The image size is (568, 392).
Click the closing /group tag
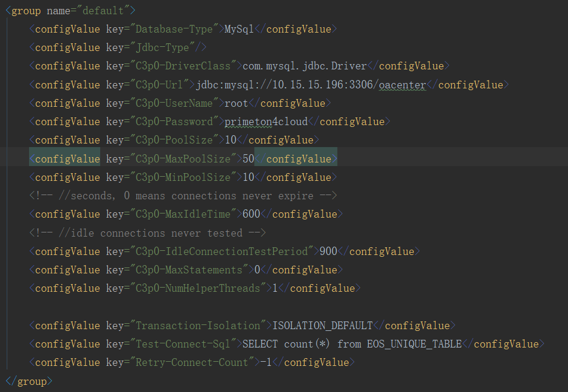tap(29, 381)
